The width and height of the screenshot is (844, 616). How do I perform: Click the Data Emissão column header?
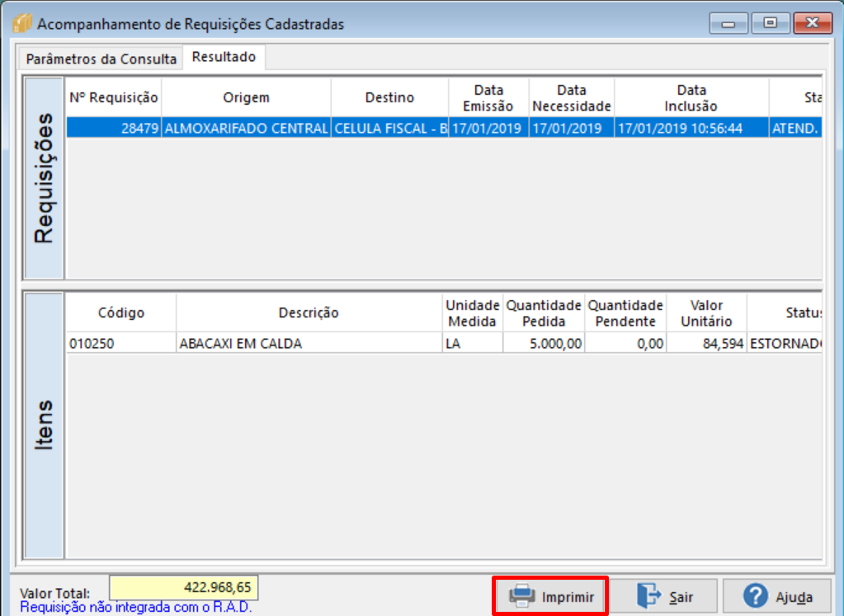click(x=488, y=98)
